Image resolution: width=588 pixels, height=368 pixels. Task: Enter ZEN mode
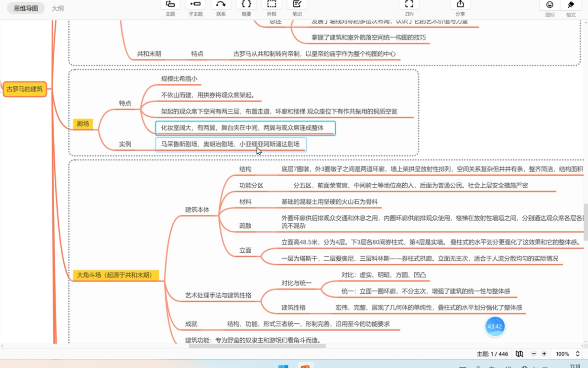[409, 4]
